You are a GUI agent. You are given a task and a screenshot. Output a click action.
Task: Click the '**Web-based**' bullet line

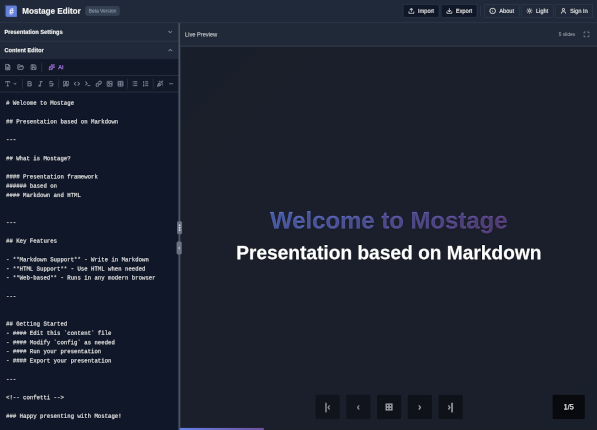click(x=80, y=278)
